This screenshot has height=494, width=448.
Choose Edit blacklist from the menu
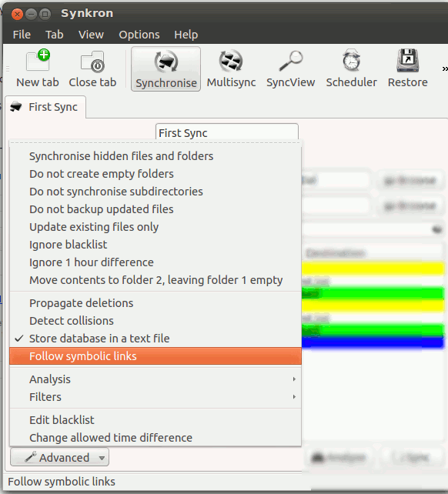pos(155,419)
